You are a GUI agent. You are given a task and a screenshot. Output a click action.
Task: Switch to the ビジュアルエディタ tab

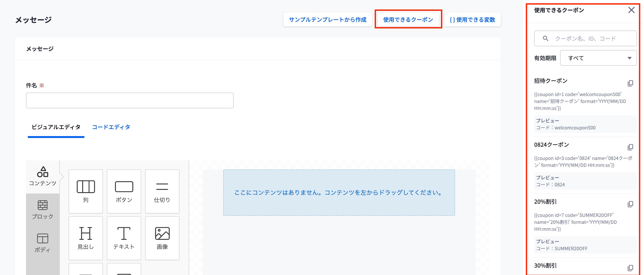point(56,127)
